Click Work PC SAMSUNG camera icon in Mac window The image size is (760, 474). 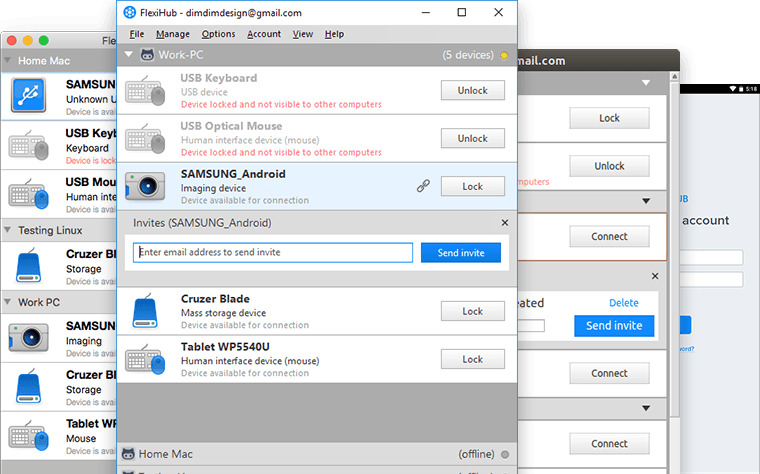click(x=29, y=337)
